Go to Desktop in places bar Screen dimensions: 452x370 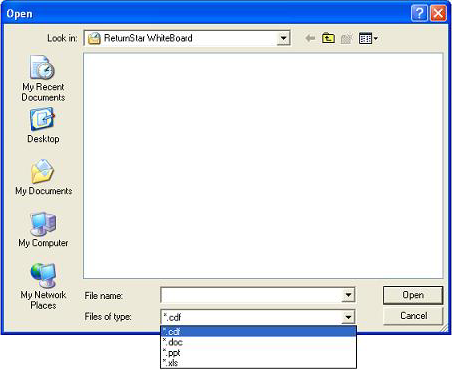[43, 125]
